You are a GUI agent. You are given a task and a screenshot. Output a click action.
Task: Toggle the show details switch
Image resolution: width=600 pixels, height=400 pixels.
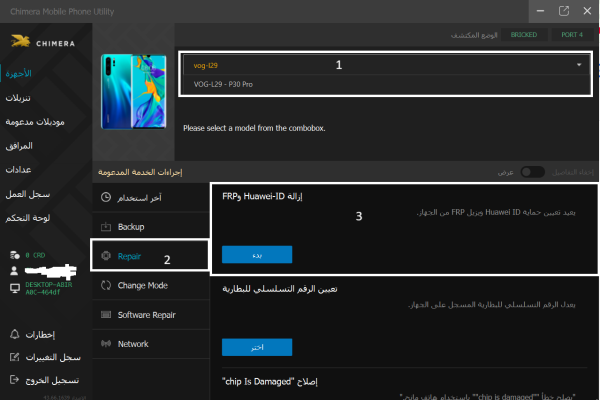click(532, 172)
